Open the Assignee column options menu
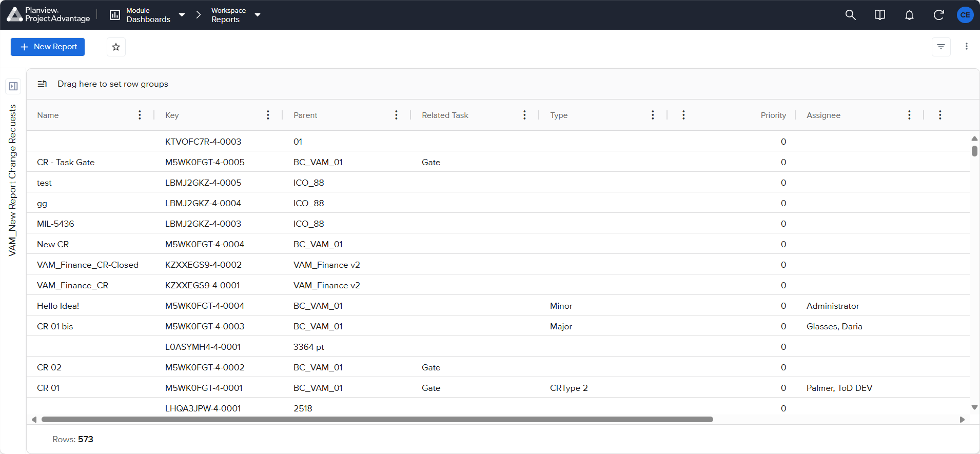 [909, 115]
